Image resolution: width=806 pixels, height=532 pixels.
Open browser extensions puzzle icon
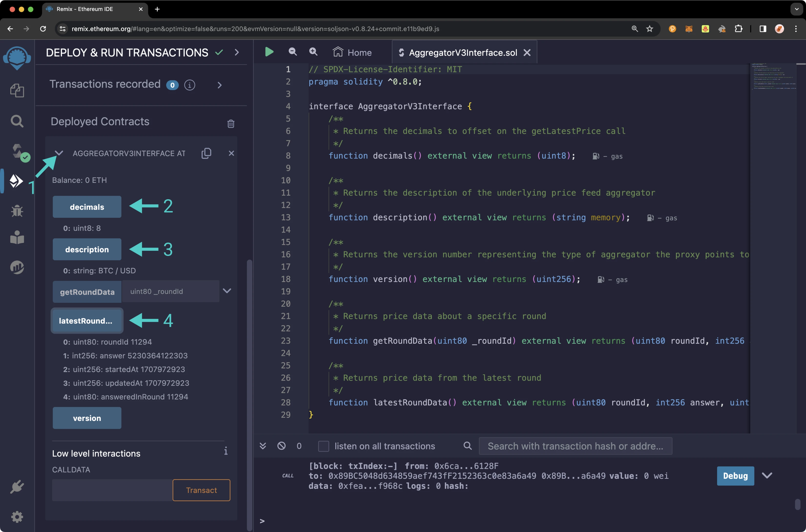pos(738,29)
